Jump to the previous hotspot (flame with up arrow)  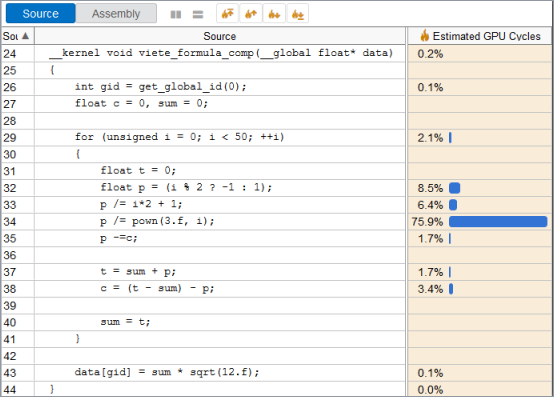click(251, 14)
